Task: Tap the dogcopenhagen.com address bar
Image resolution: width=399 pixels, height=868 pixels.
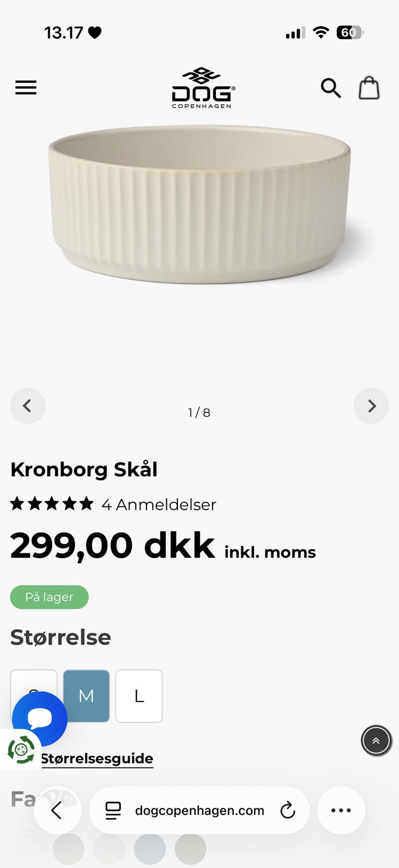Action: [x=200, y=810]
